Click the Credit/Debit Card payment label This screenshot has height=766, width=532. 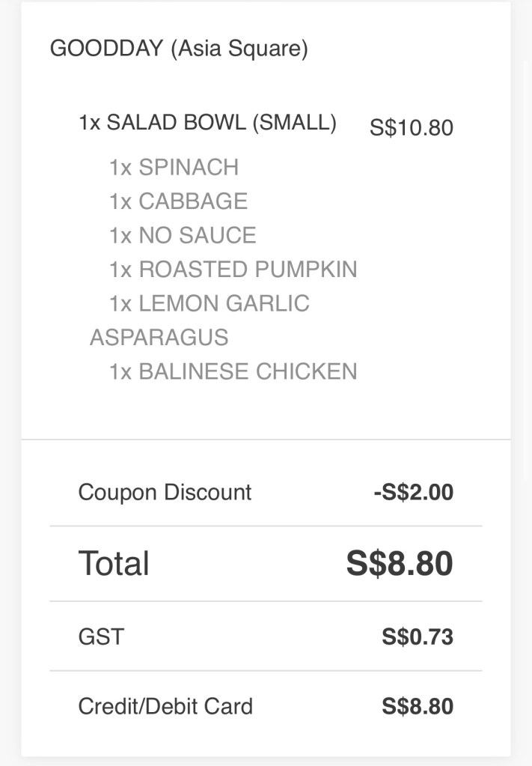[x=165, y=706]
